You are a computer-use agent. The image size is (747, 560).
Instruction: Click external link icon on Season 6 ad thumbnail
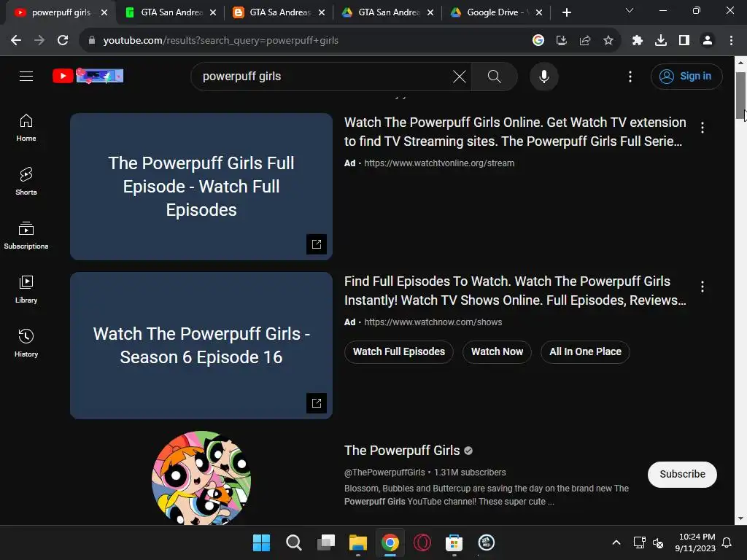coord(317,403)
